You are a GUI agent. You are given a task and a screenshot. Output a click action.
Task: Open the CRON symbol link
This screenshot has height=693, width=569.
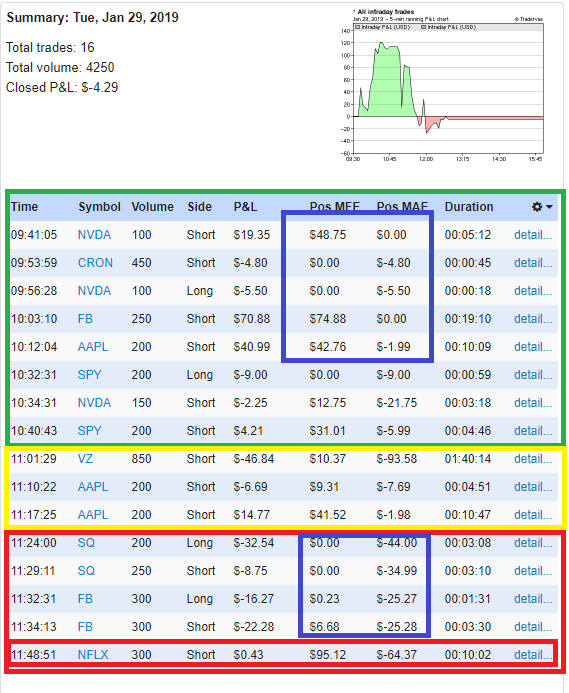tap(95, 263)
